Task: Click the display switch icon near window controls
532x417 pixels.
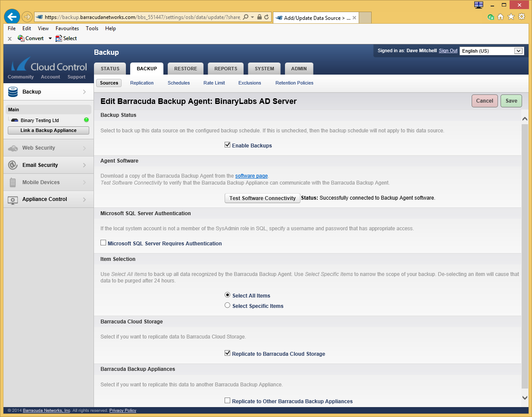Action: point(479,5)
